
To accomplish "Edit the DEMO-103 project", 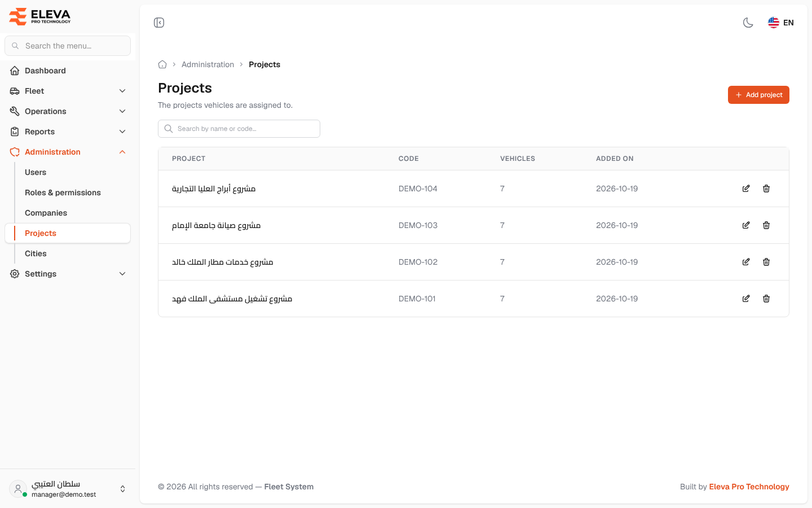I will pos(746,225).
